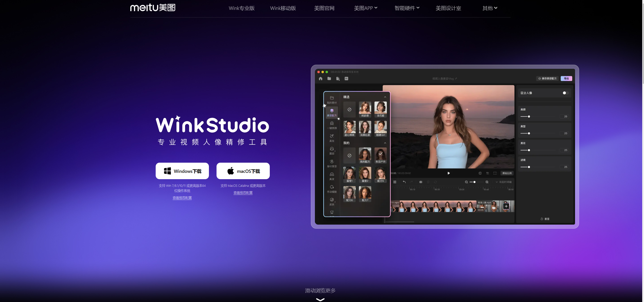Go to 美图官网 nav item
This screenshot has width=644, height=302.
tap(324, 8)
